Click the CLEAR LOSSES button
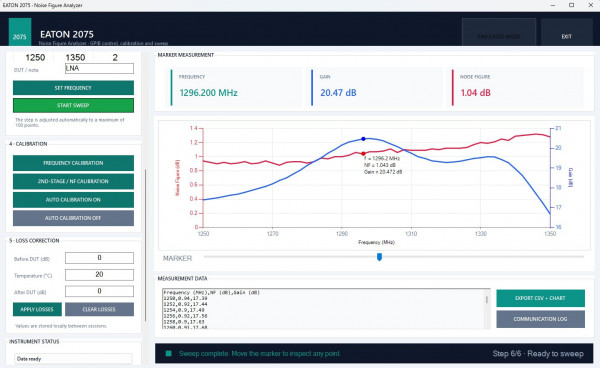Viewport: 600px width, 368px height. 99,309
